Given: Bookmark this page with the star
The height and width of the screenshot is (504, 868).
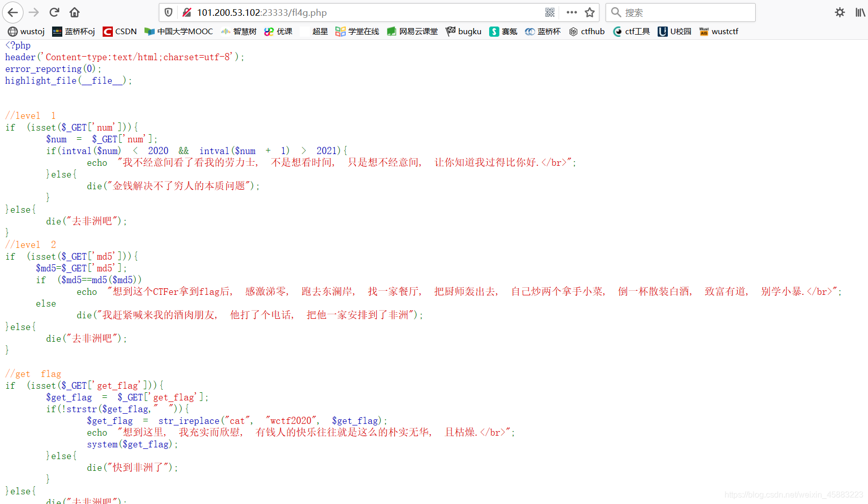Looking at the screenshot, I should 590,12.
